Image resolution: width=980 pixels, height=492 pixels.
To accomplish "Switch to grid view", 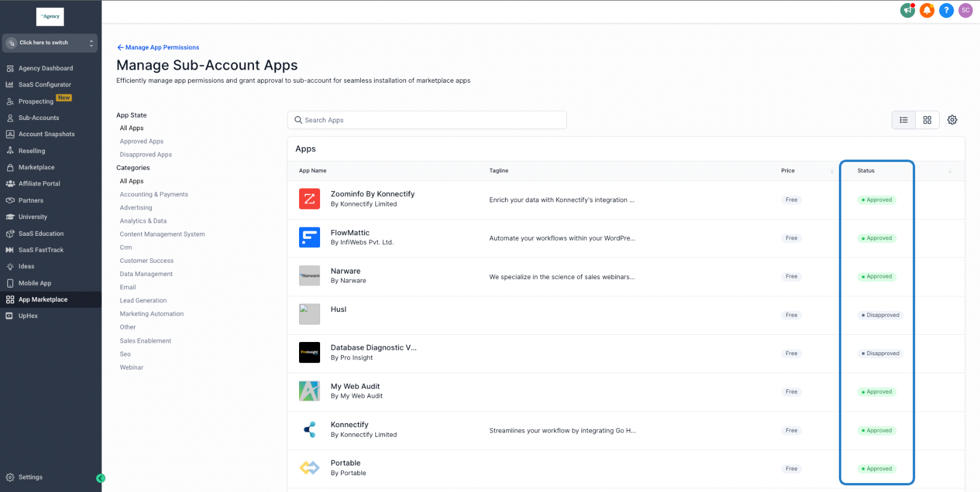I will pos(927,120).
